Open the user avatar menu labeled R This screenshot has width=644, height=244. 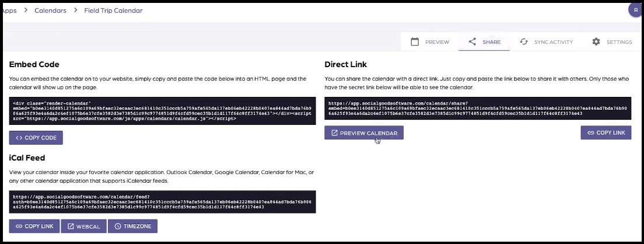[x=635, y=9]
